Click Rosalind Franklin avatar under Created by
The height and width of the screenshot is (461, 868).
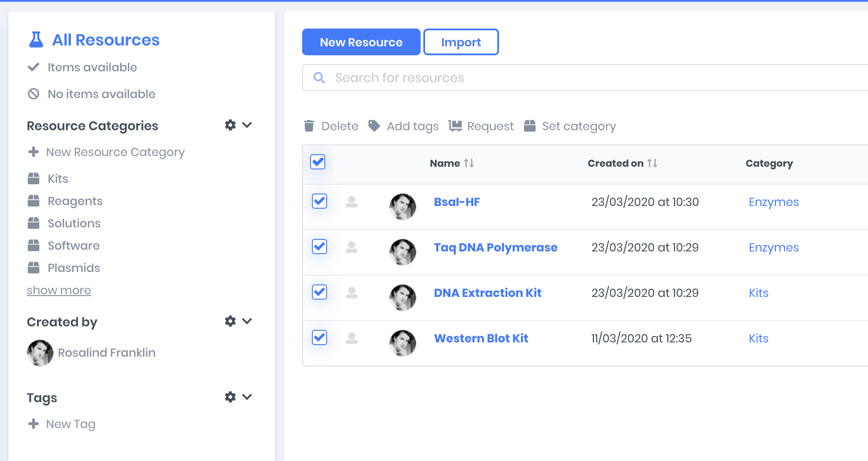pyautogui.click(x=40, y=353)
